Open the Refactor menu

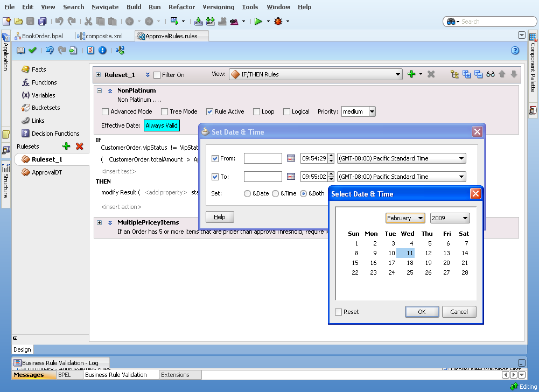[x=181, y=7]
